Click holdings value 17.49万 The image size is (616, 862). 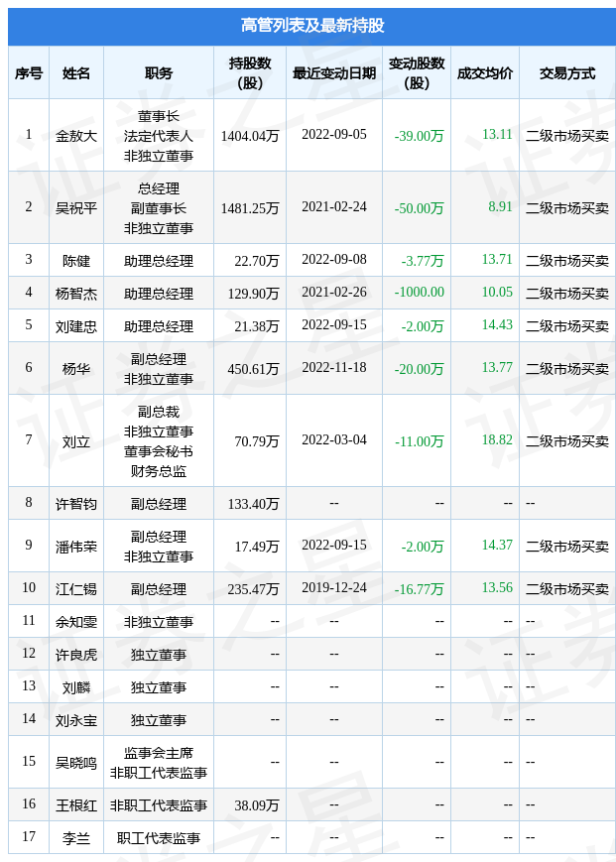point(257,547)
